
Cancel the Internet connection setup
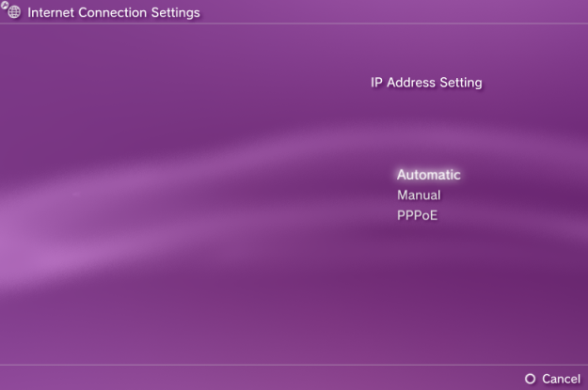pyautogui.click(x=561, y=379)
